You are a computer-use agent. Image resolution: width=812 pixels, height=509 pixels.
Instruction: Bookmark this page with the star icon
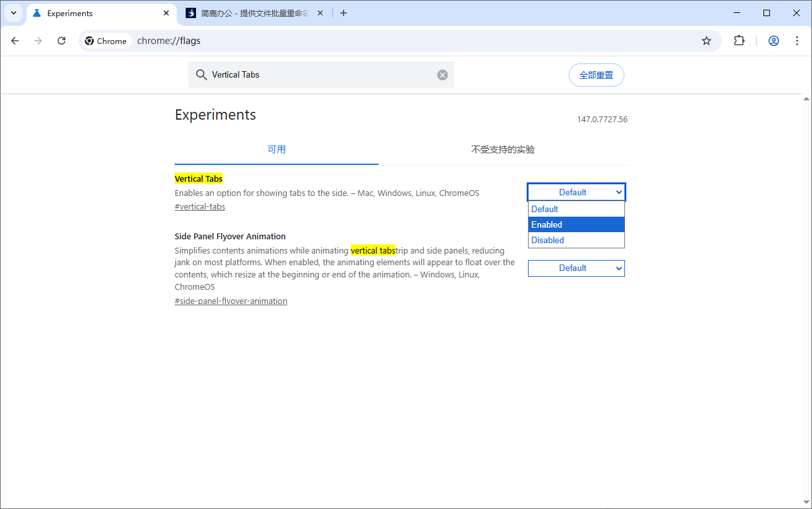click(x=706, y=41)
